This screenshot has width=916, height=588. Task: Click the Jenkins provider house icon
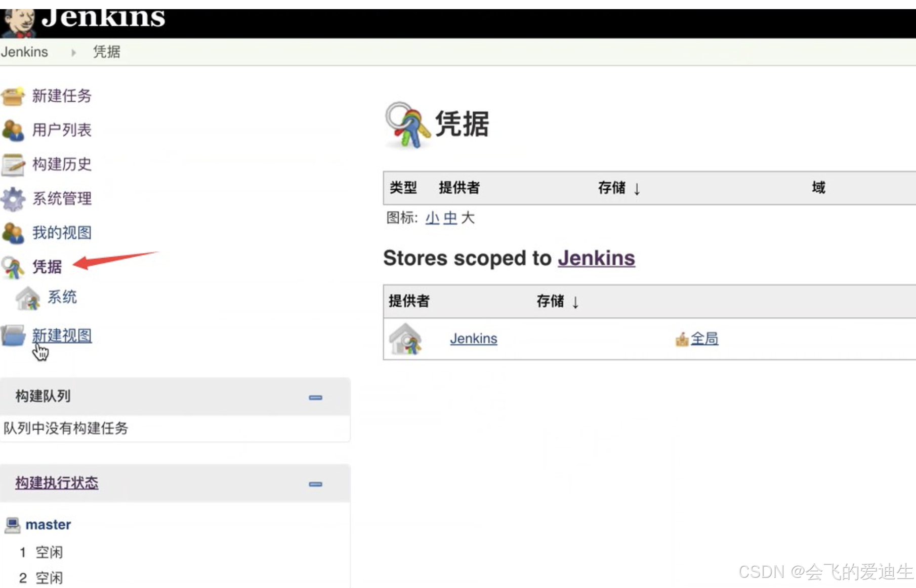click(405, 339)
